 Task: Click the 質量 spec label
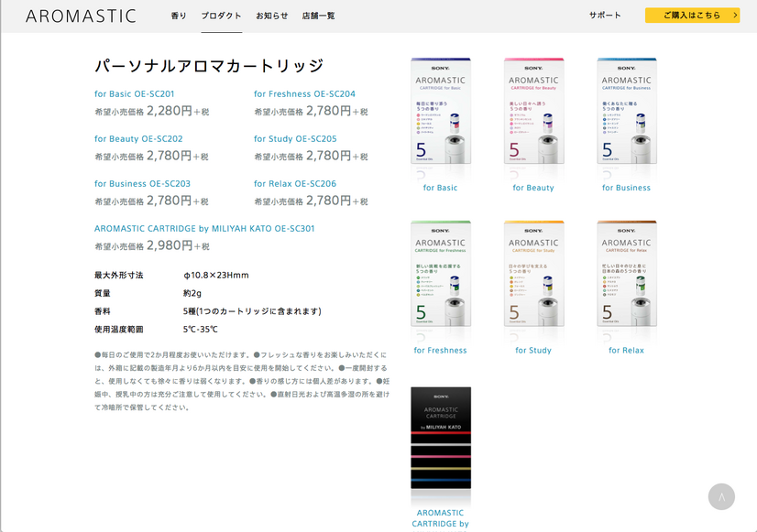pos(103,293)
